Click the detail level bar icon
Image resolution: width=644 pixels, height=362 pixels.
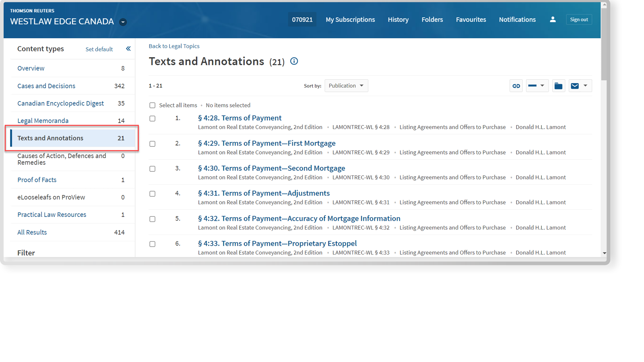[x=532, y=86]
